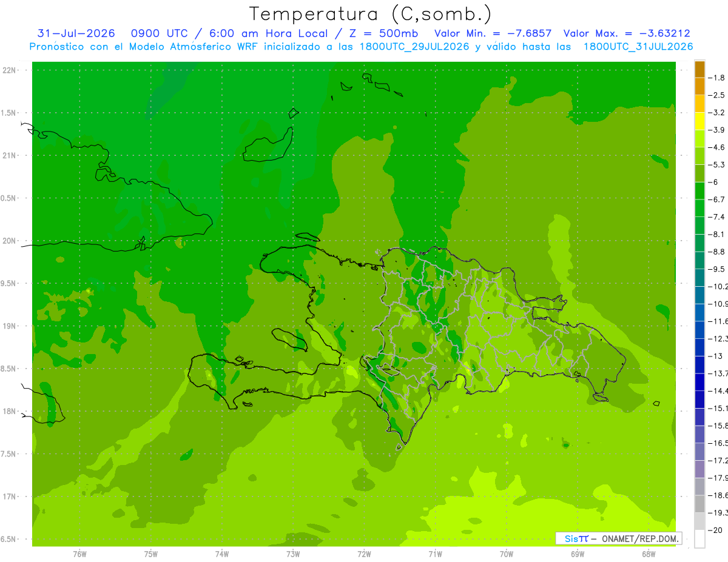The height and width of the screenshot is (562, 728).
Task: Click the '71W' longitude axis label
Action: point(435,554)
